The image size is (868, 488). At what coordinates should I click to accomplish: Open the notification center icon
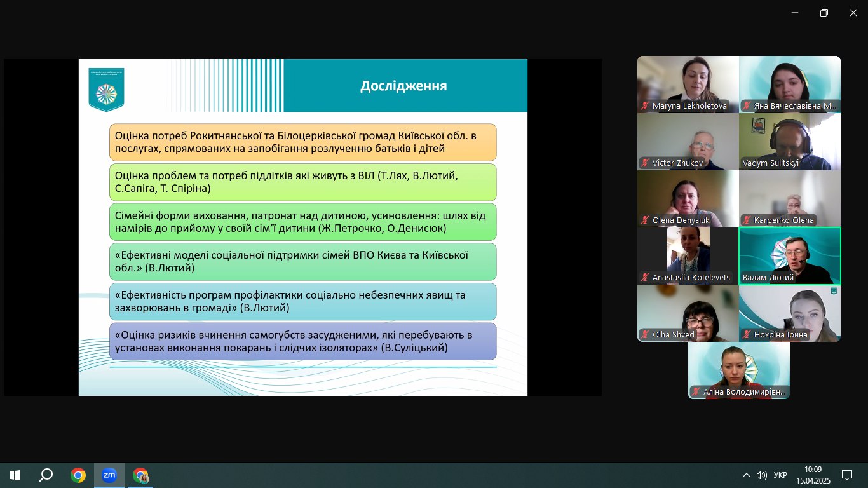[846, 475]
